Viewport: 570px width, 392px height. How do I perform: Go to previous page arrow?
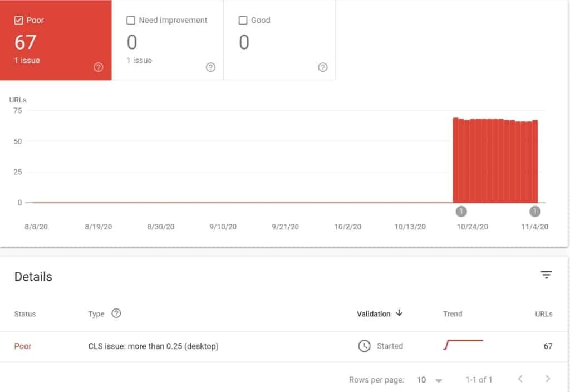[x=520, y=379]
